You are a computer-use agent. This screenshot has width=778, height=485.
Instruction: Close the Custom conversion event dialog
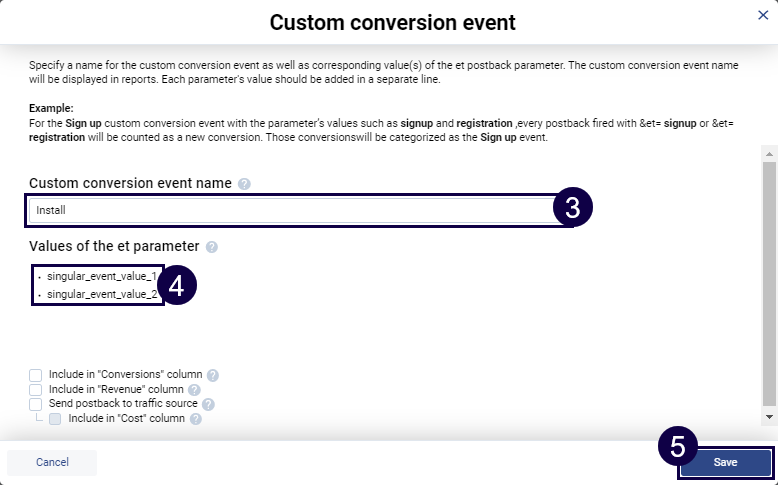[x=763, y=15]
